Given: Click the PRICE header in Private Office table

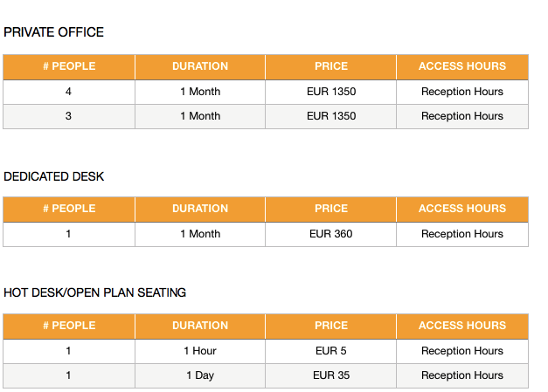Looking at the screenshot, I should click(x=331, y=66).
